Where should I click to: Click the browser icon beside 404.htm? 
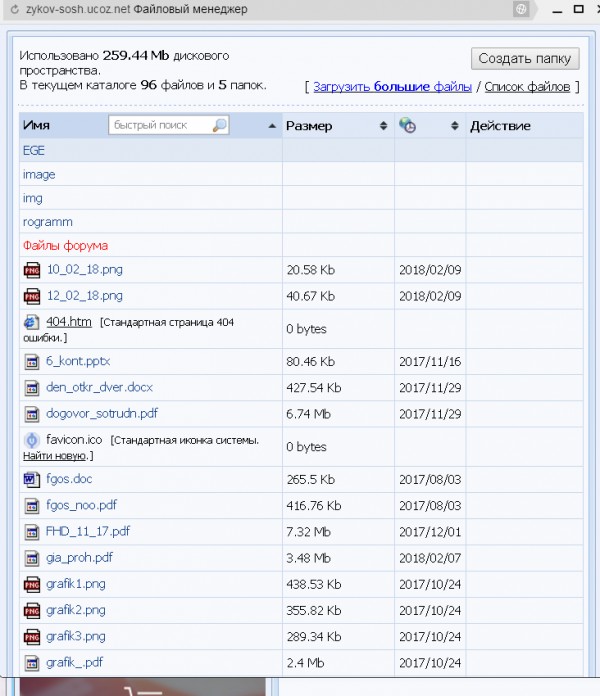click(32, 322)
